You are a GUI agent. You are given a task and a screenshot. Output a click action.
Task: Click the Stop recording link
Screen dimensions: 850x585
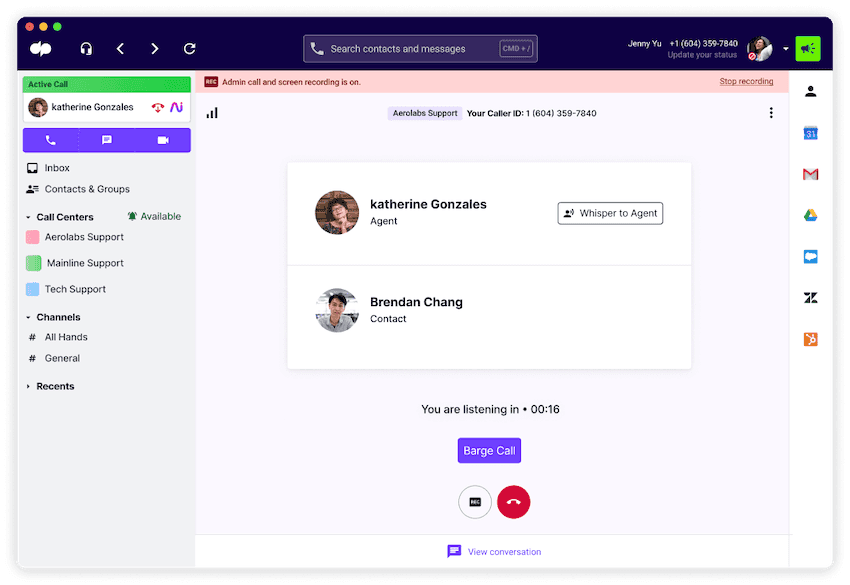tap(746, 82)
